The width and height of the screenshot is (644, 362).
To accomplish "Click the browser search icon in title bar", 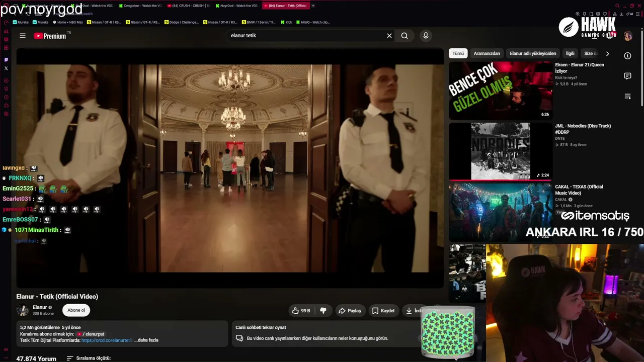I will click(617, 6).
